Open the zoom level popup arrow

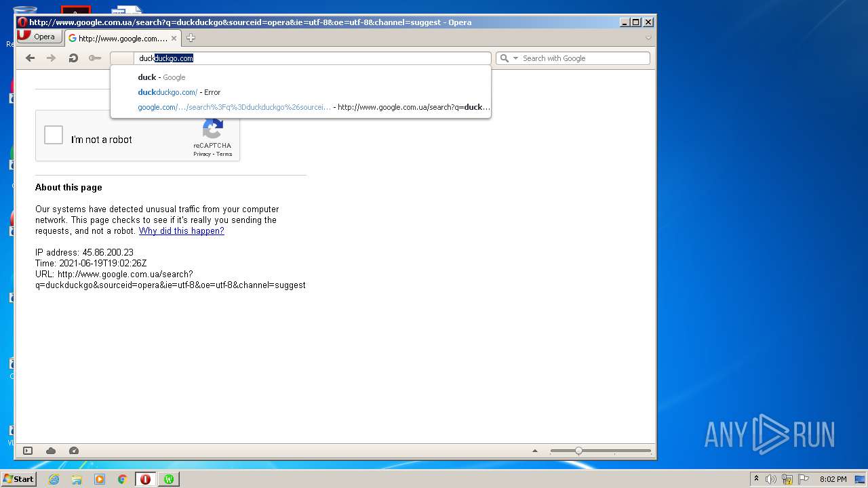click(534, 451)
